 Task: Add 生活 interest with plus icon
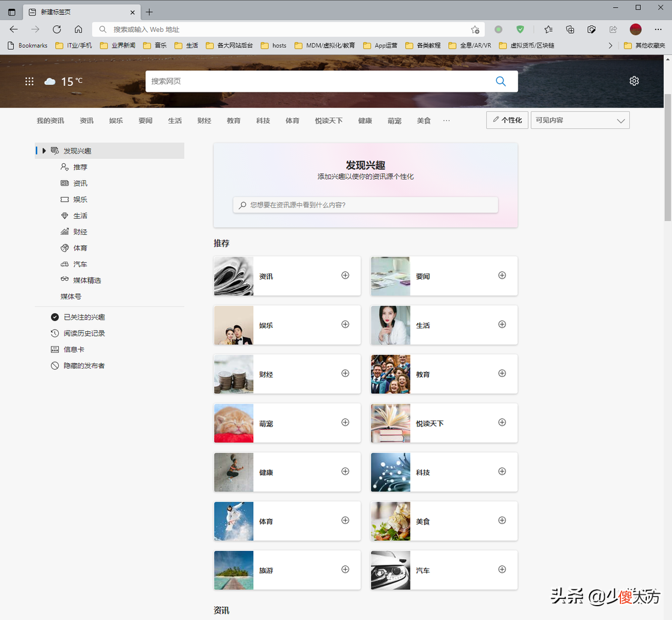pyautogui.click(x=502, y=324)
